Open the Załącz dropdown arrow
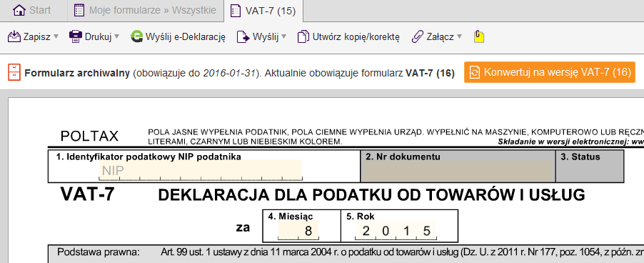This screenshot has width=644, height=263. [x=459, y=36]
